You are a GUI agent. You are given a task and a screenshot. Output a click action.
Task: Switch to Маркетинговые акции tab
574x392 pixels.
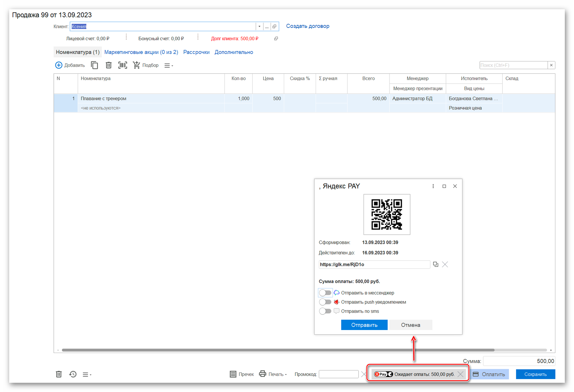(x=141, y=52)
